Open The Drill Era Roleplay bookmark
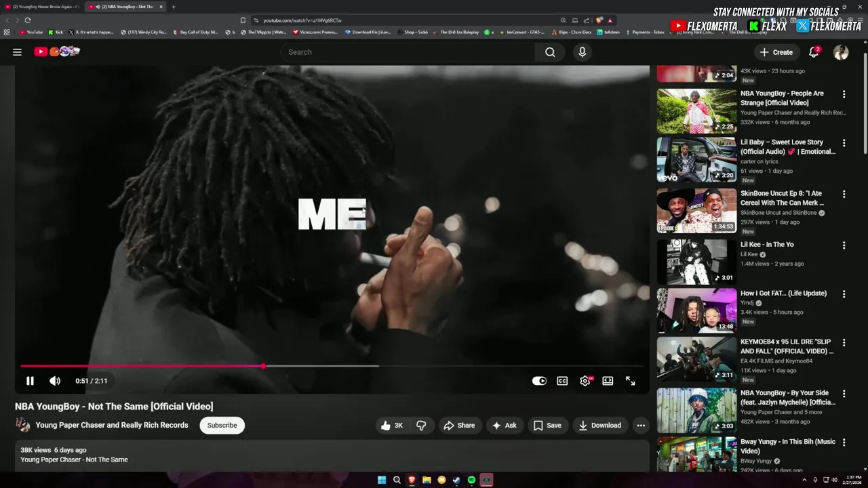Image resolution: width=868 pixels, height=488 pixels. [x=456, y=32]
